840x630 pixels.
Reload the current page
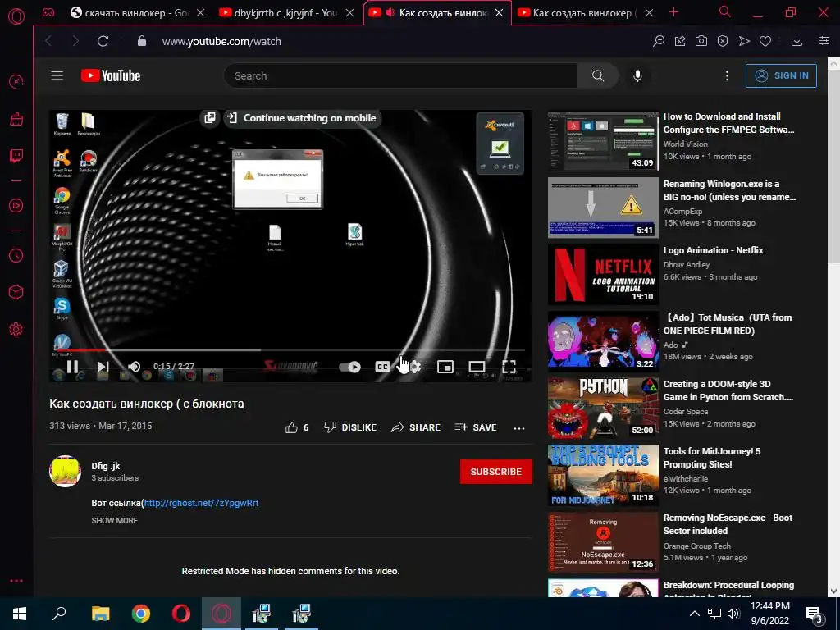pyautogui.click(x=103, y=41)
